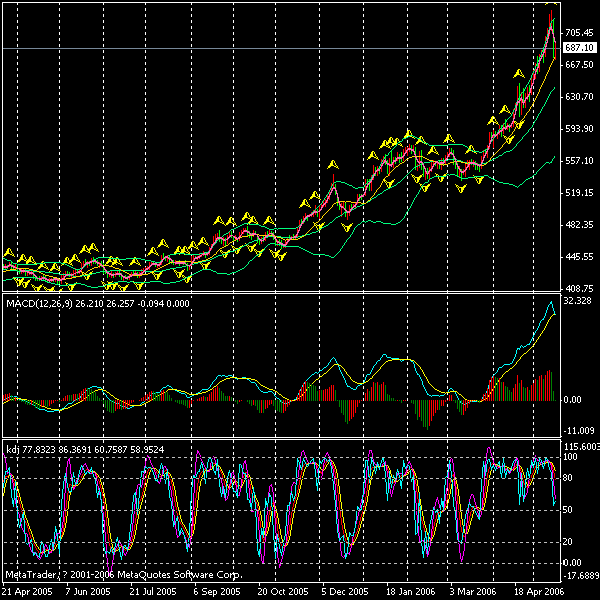Click the 408.75 price scale value
The height and width of the screenshot is (600, 600).
pos(580,289)
